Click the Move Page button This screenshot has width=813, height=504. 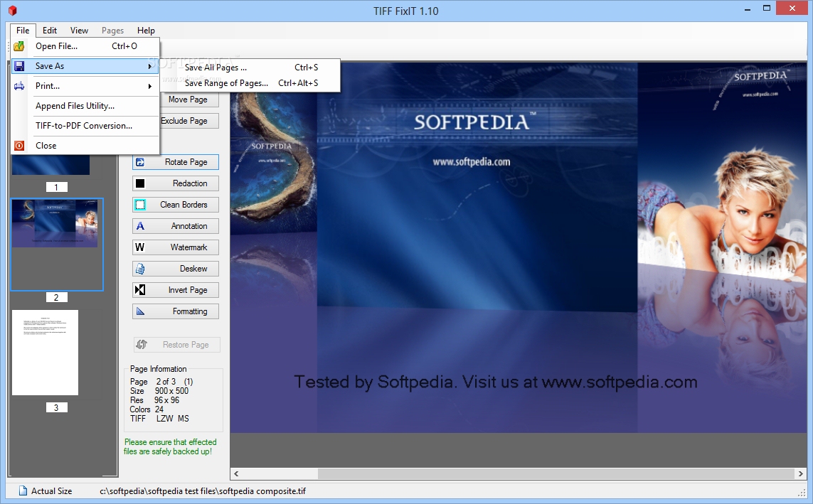pyautogui.click(x=188, y=100)
